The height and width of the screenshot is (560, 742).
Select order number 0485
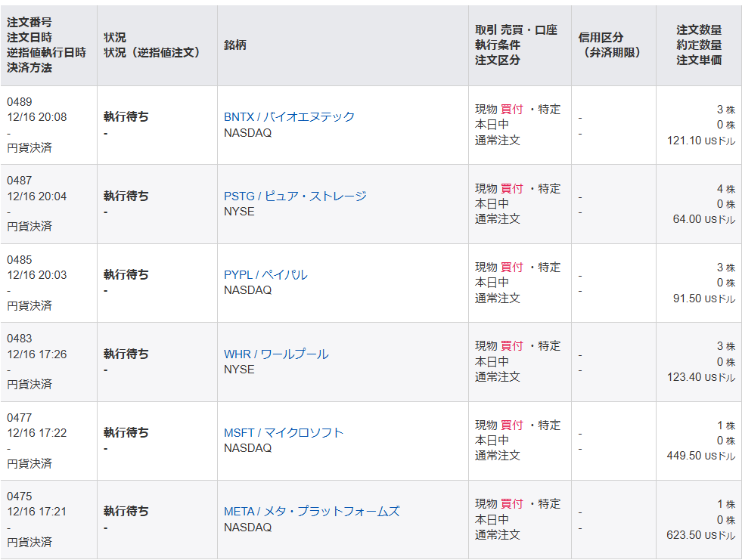tap(20, 260)
